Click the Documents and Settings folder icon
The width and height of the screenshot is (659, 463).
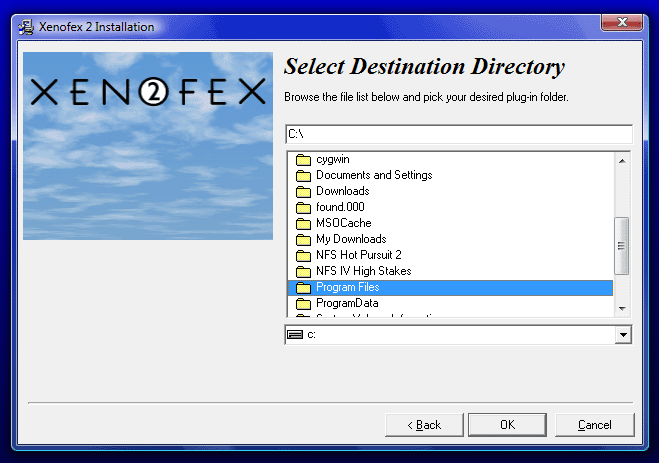pos(303,176)
